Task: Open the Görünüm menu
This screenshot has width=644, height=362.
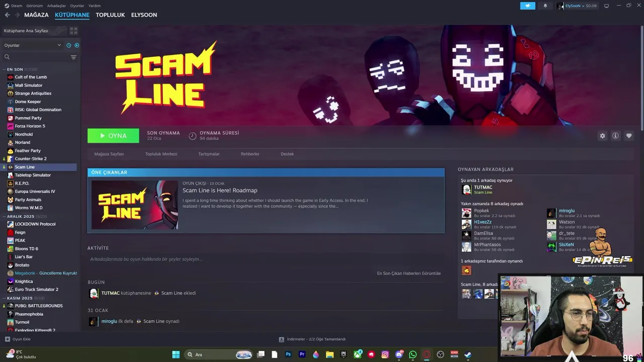Action: (x=34, y=6)
